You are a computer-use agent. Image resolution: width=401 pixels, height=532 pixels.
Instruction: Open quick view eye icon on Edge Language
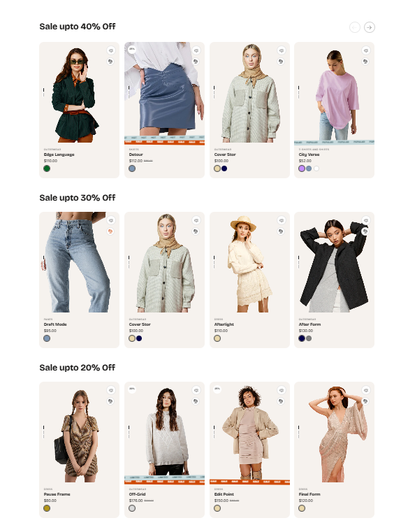pyautogui.click(x=111, y=50)
